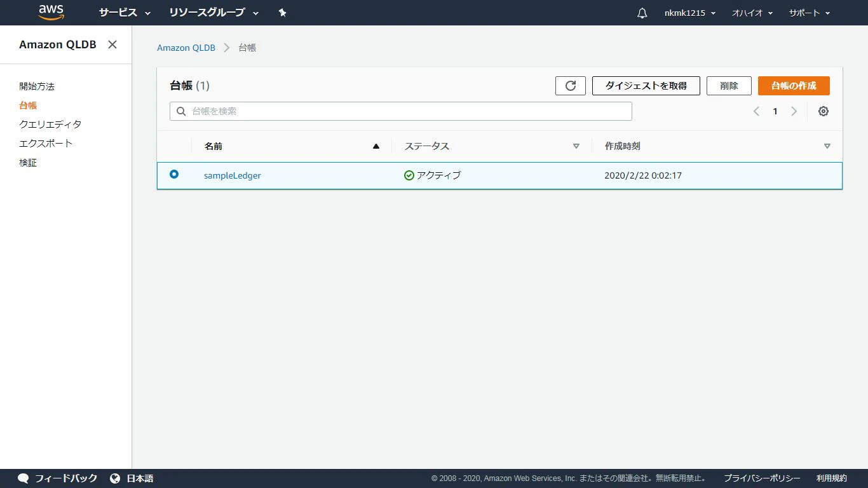Sort by 名前 column ascending arrow

point(376,146)
